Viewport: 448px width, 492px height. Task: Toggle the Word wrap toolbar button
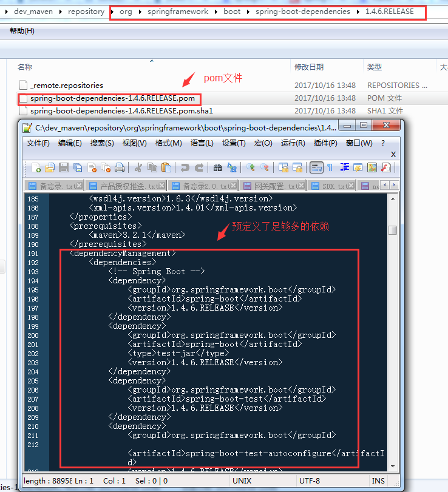point(316,167)
